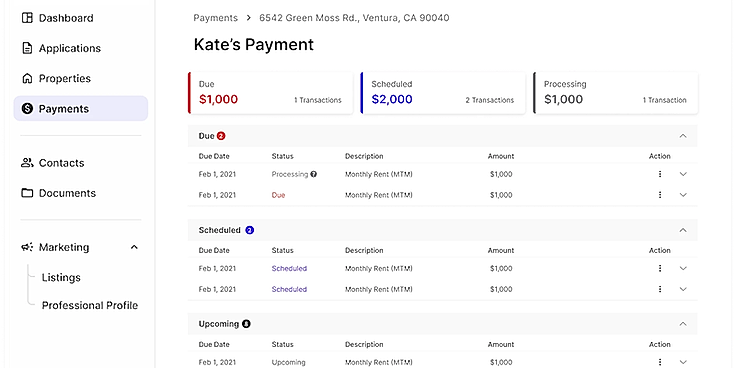The width and height of the screenshot is (736, 368).
Task: Click the red Due status text
Action: pos(278,195)
